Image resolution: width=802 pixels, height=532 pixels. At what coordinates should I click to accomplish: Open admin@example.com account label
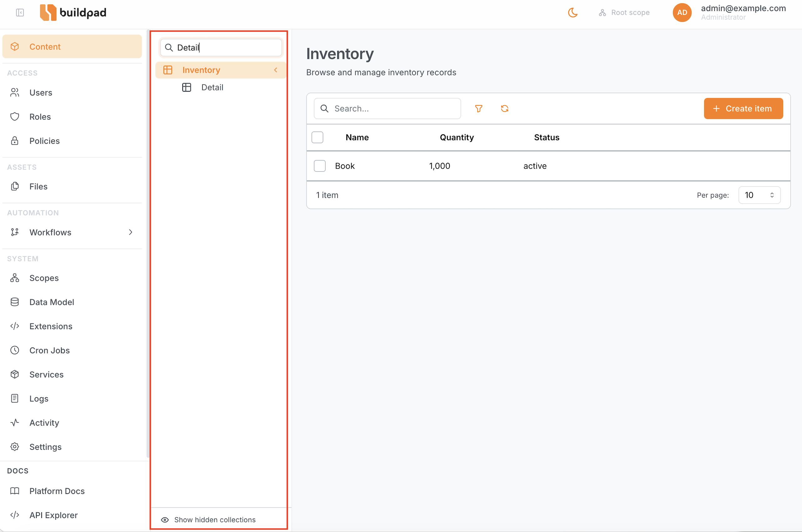[743, 8]
